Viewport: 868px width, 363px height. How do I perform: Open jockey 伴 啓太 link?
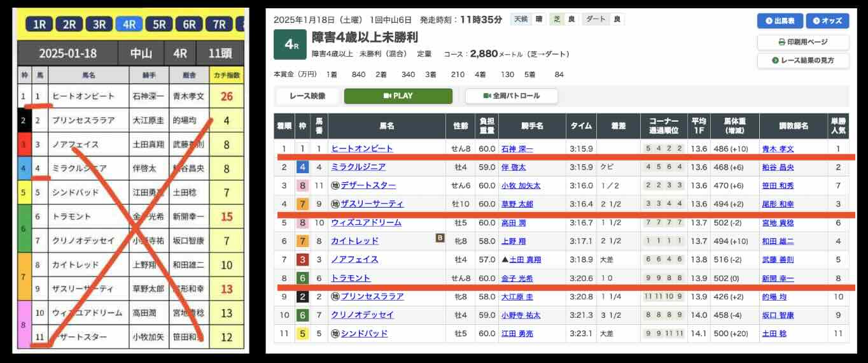(514, 167)
